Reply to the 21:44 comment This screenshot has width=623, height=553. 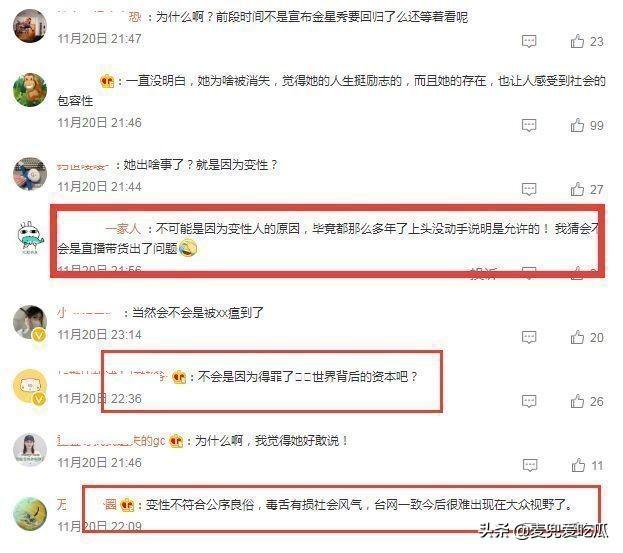pyautogui.click(x=529, y=189)
